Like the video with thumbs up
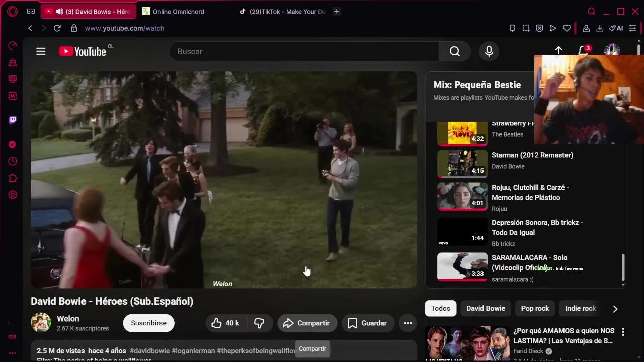644x362 pixels. 225,323
